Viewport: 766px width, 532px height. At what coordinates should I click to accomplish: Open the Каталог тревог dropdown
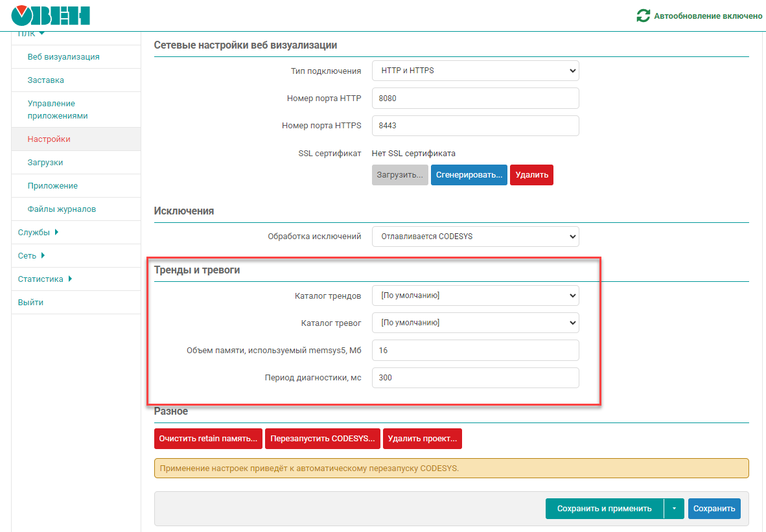pyautogui.click(x=475, y=323)
